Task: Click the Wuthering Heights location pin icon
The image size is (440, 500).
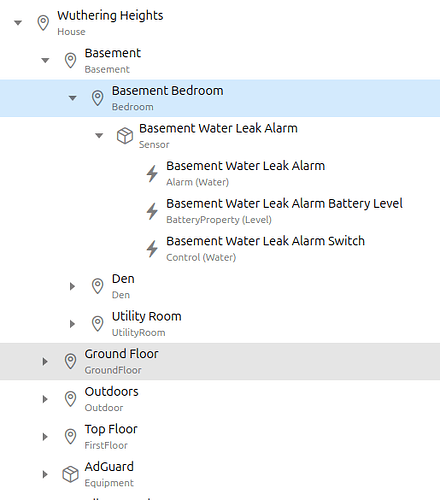Action: [x=43, y=23]
